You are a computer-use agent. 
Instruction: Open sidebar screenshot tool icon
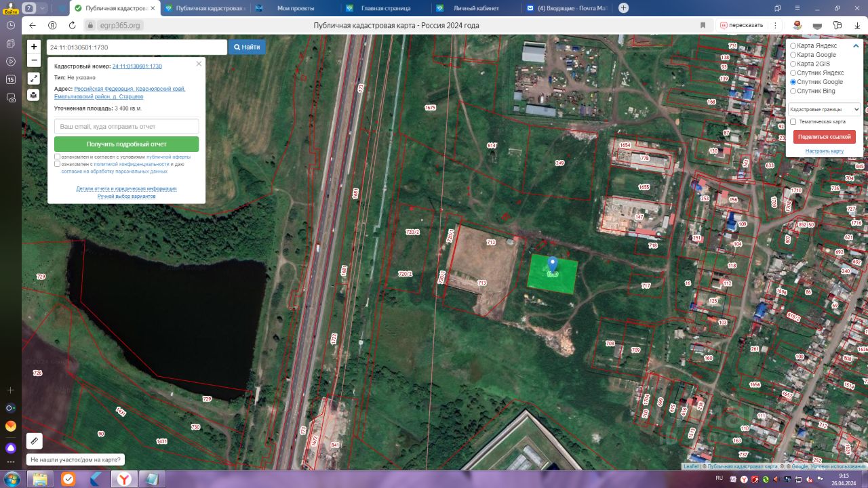coord(10,98)
